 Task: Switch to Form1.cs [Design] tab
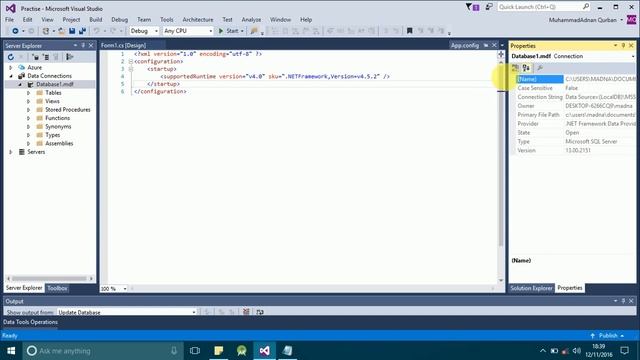pyautogui.click(x=123, y=45)
